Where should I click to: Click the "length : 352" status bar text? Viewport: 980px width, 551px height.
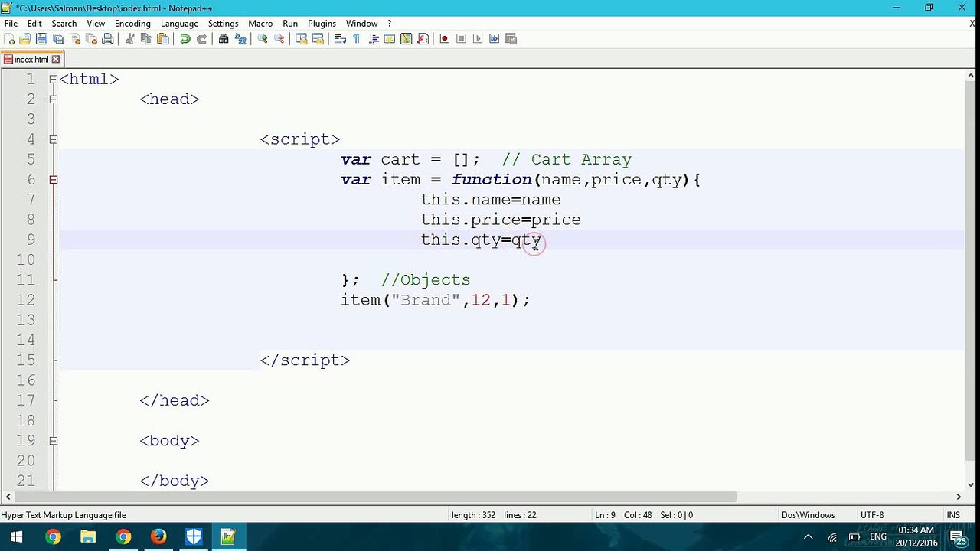pyautogui.click(x=473, y=515)
